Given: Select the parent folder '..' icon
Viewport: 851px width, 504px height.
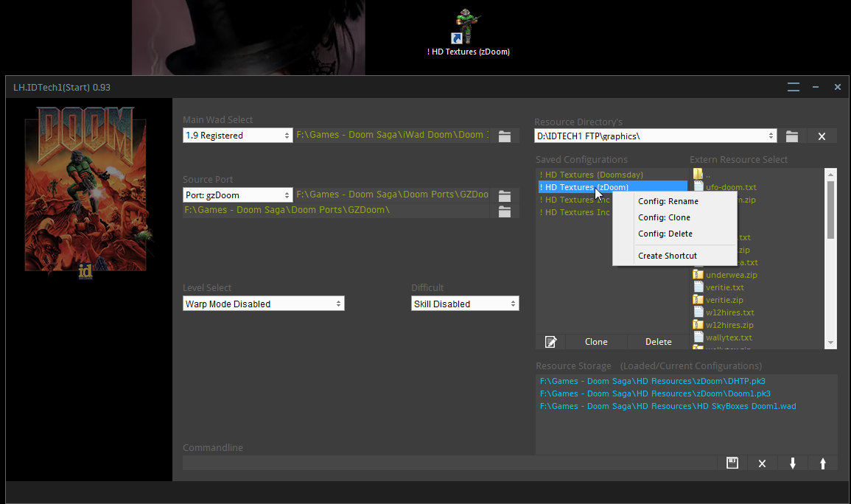Looking at the screenshot, I should point(698,174).
